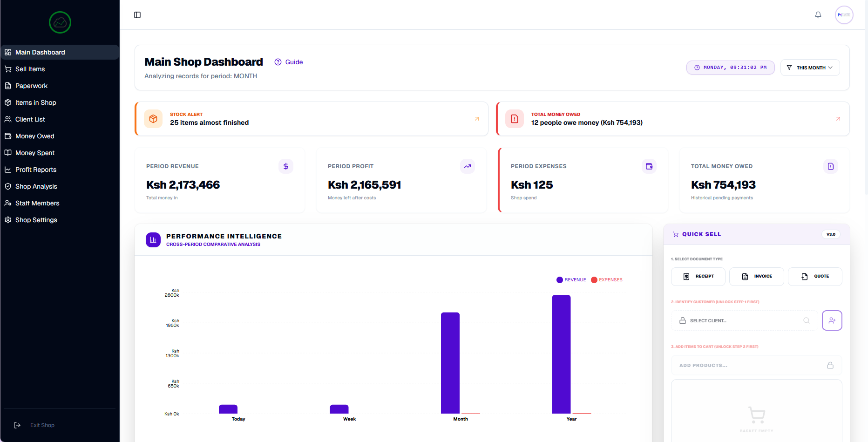Select the Invoice document type
Image resolution: width=868 pixels, height=442 pixels.
pyautogui.click(x=757, y=277)
